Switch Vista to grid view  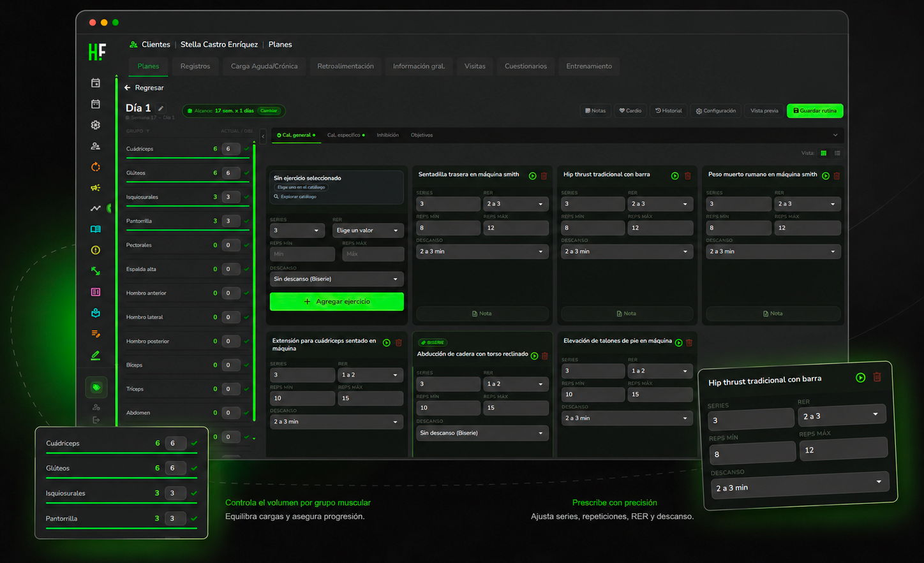click(824, 153)
